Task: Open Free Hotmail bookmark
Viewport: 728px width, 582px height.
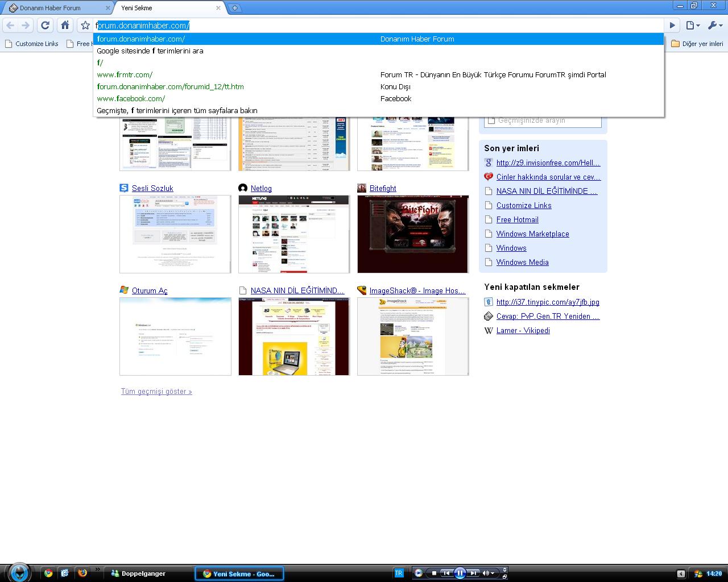Action: point(517,219)
